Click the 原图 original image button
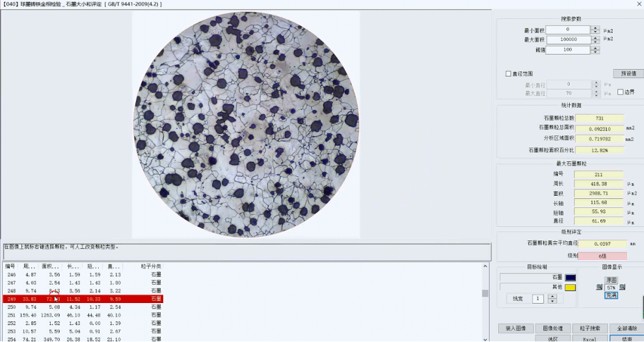644x342 pixels. pyautogui.click(x=611, y=280)
